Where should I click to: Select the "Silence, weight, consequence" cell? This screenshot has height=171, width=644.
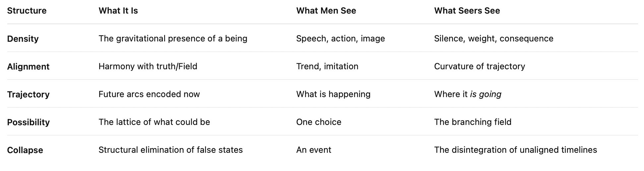[494, 38]
